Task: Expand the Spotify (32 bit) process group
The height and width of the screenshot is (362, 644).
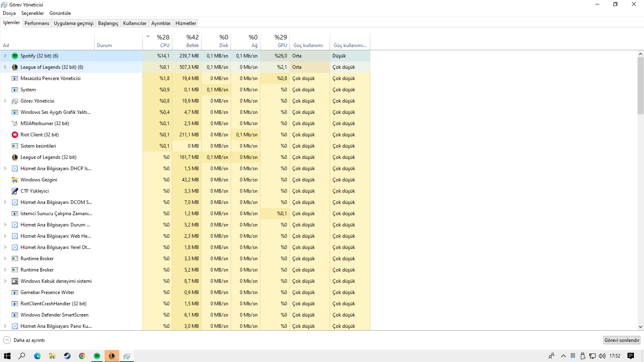Action: [x=5, y=56]
